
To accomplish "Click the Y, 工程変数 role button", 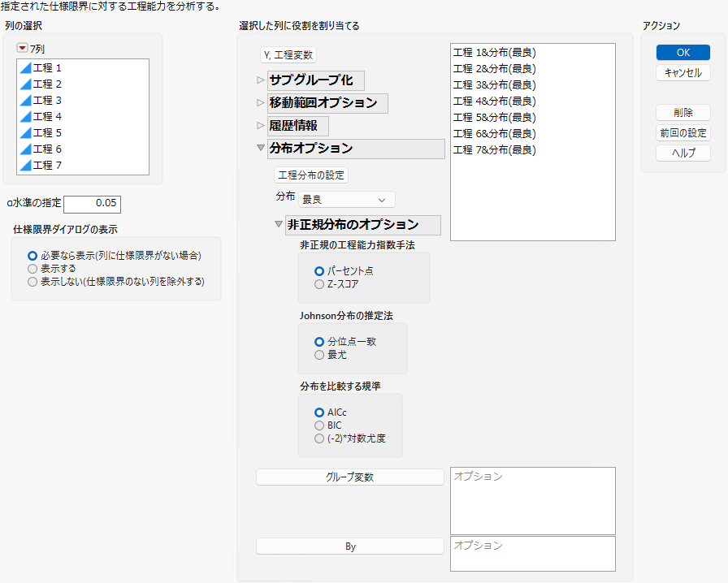I will point(288,55).
